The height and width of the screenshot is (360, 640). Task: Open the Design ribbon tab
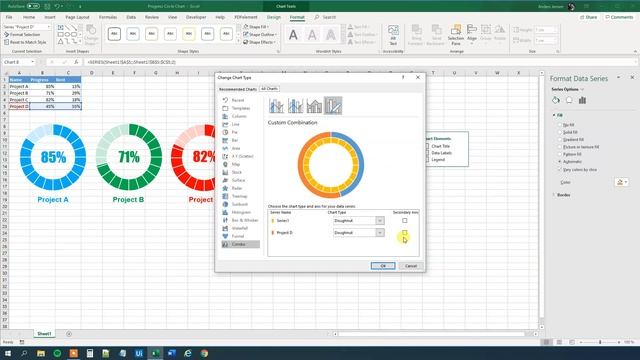[x=273, y=17]
